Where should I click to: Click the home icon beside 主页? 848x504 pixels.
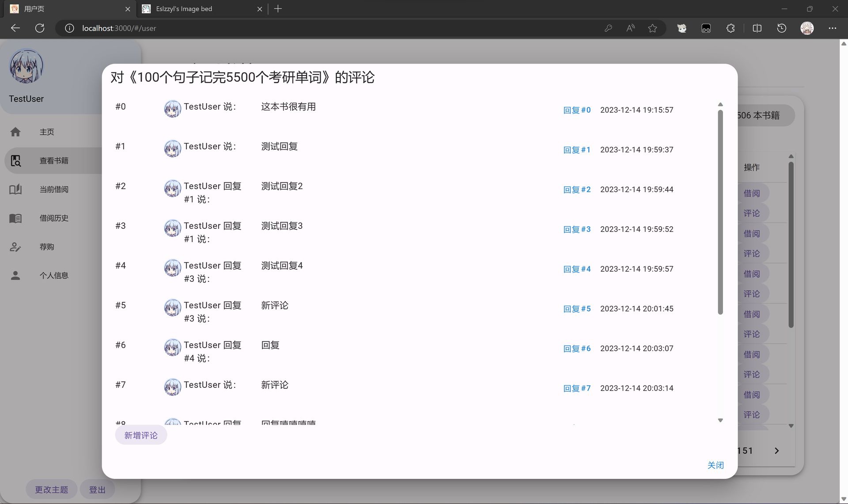click(x=15, y=132)
